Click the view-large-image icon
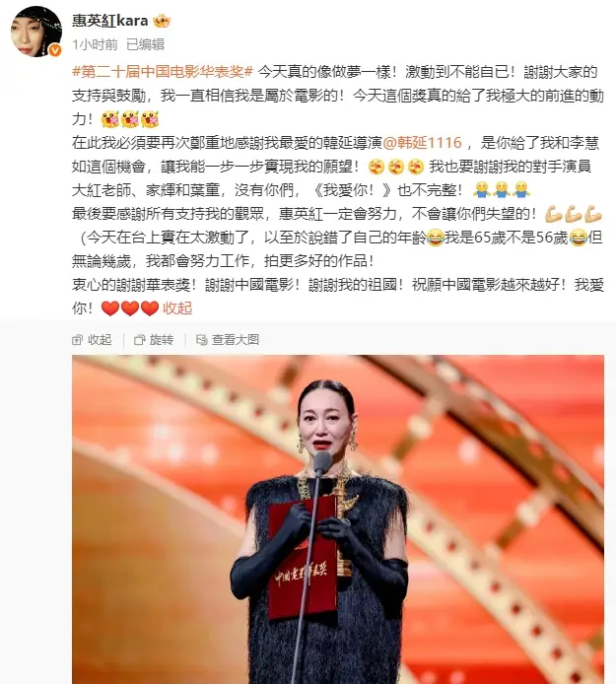 click(201, 340)
